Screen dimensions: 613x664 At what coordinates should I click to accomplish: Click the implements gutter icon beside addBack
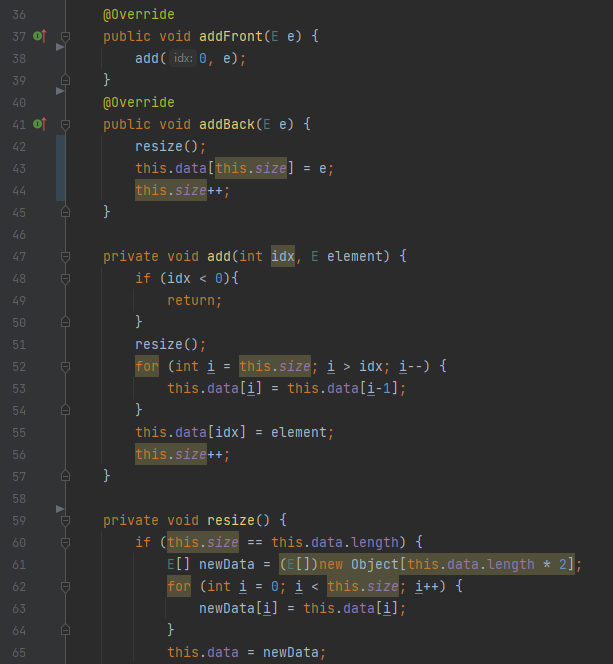pos(39,124)
